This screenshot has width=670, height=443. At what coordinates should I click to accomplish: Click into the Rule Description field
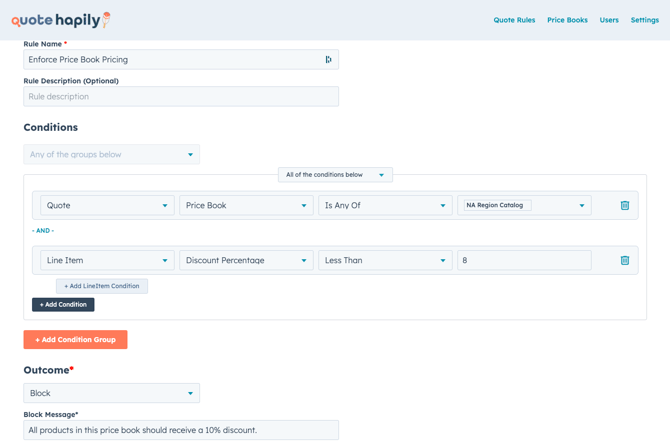tap(181, 97)
